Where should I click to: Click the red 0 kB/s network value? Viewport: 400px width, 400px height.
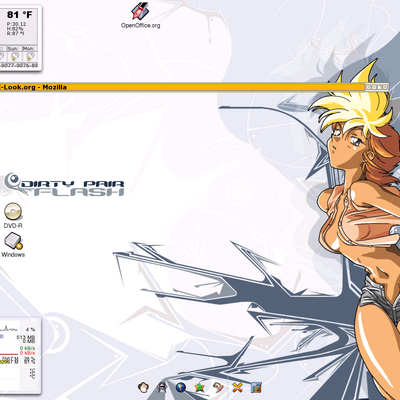pos(27,353)
